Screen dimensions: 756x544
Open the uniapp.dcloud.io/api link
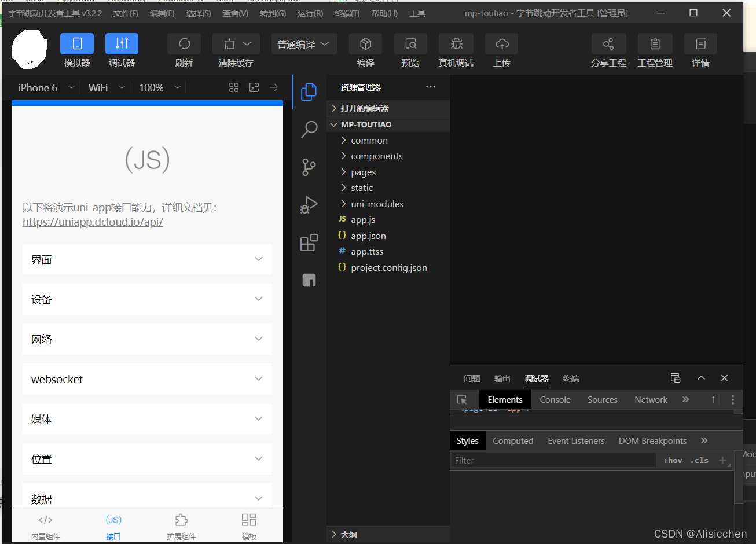pyautogui.click(x=93, y=222)
